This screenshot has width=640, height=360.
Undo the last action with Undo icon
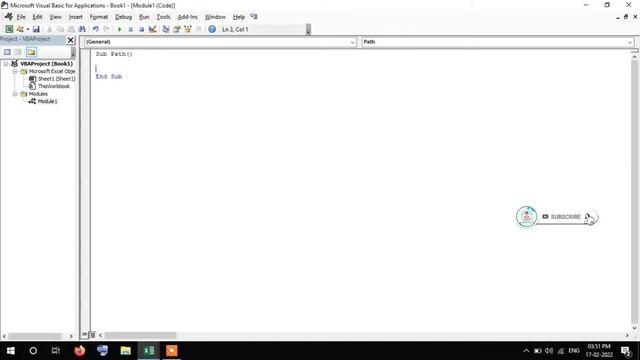coord(96,29)
